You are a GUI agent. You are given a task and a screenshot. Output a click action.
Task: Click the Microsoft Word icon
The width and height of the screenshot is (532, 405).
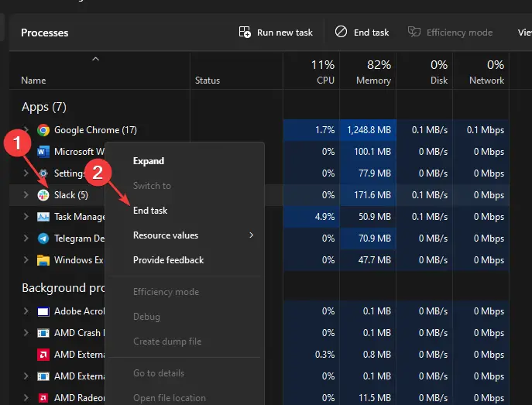pos(43,152)
